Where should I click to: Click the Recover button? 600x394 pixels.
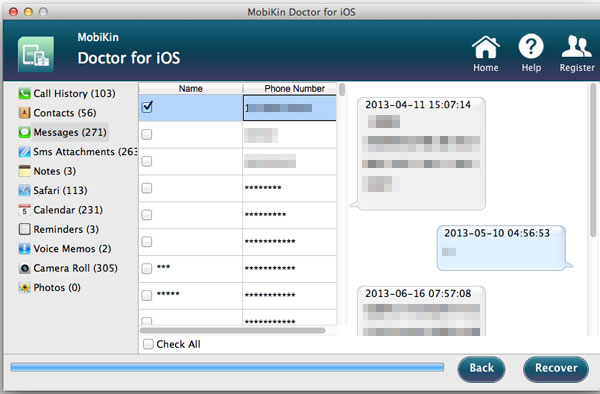coord(556,368)
